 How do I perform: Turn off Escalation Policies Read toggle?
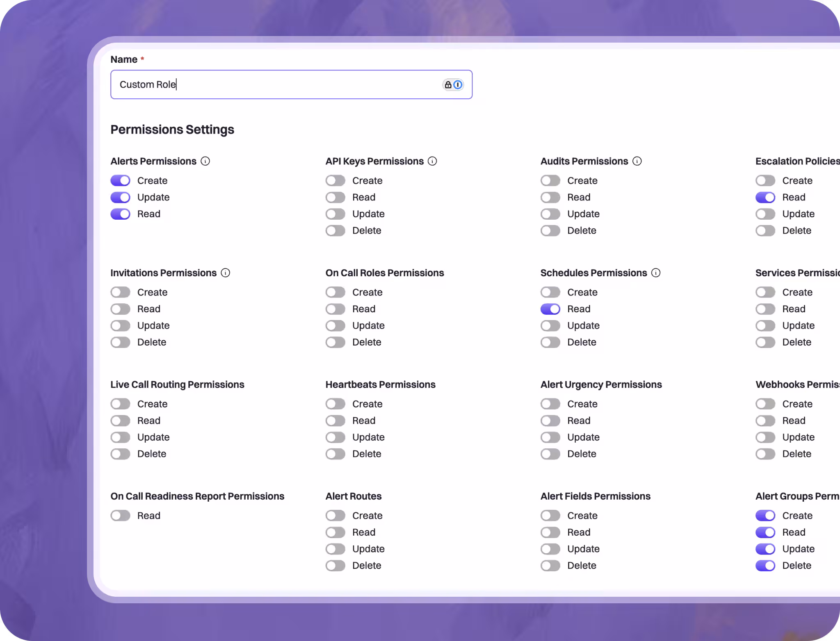tap(765, 197)
